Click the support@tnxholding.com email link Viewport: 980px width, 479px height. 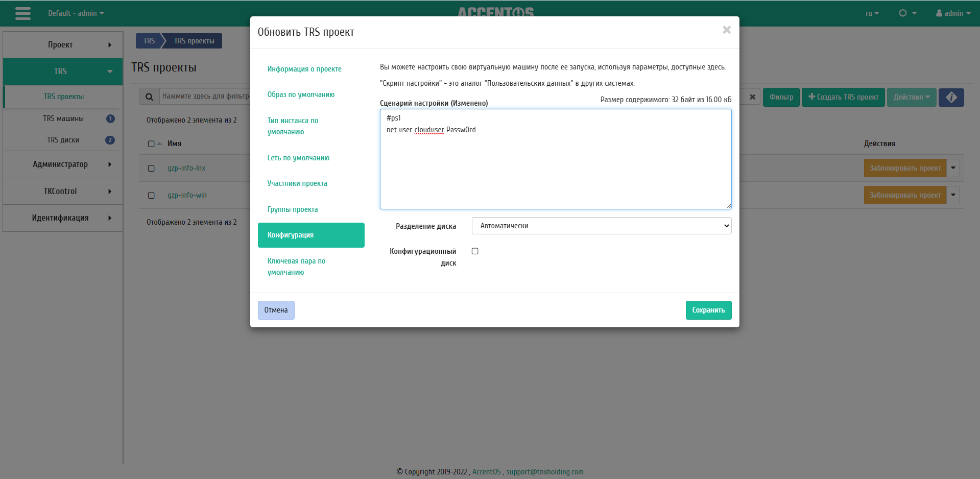click(545, 472)
